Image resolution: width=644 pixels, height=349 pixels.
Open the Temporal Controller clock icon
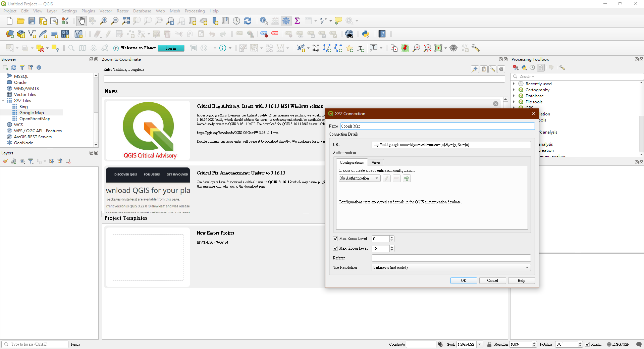pos(236,21)
